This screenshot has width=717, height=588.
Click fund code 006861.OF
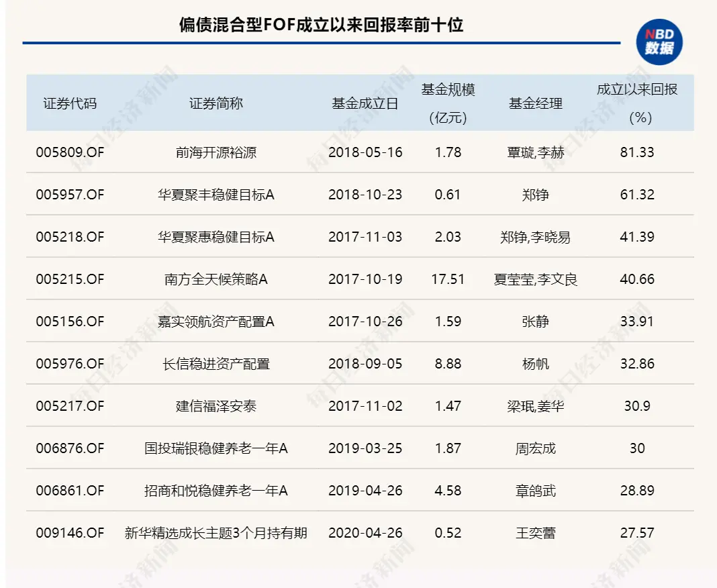click(70, 491)
